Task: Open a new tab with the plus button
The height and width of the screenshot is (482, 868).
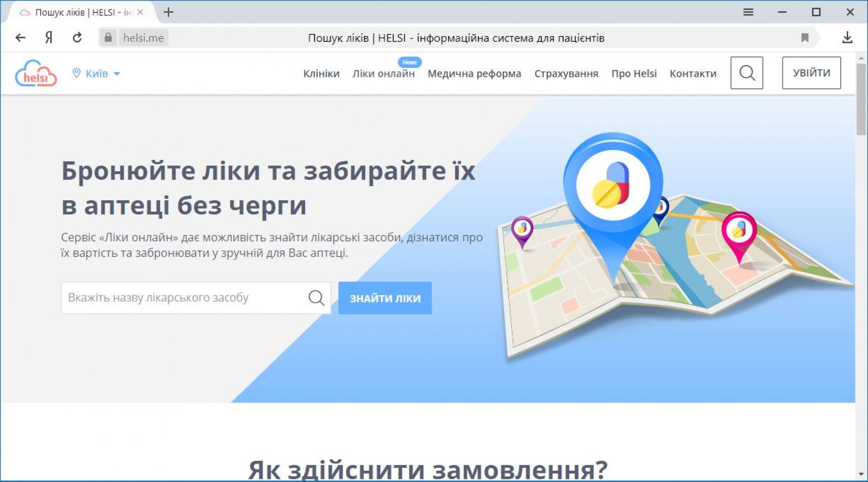Action: 169,12
